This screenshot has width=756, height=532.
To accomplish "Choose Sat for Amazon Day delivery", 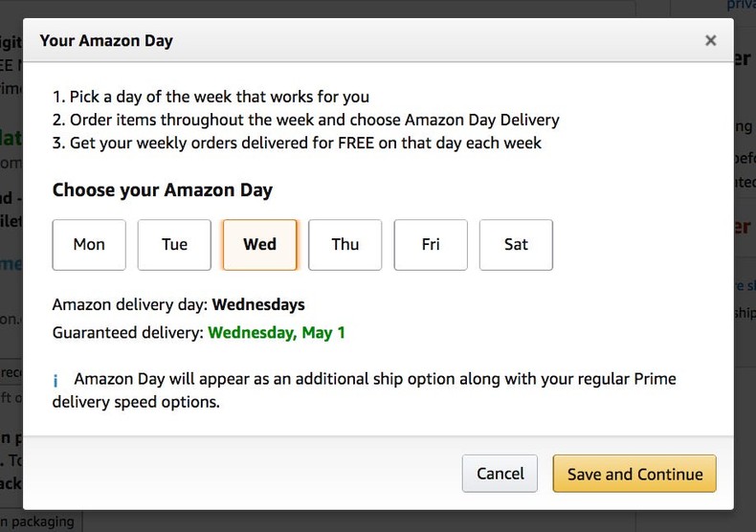I will pyautogui.click(x=516, y=244).
